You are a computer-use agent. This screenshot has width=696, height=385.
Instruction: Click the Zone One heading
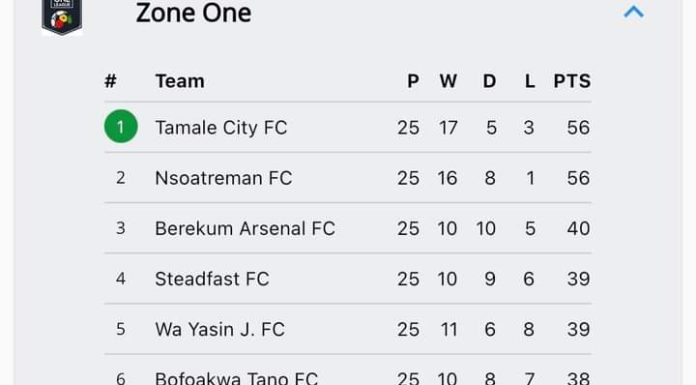194,13
